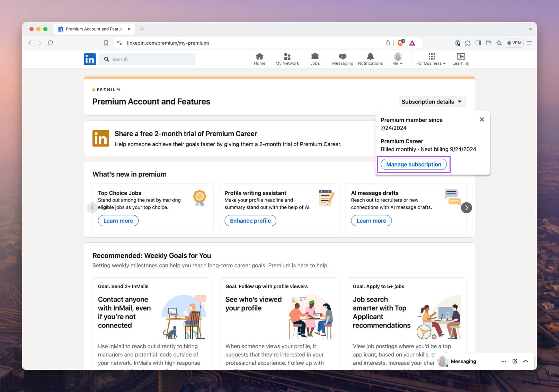Open the password manager extension icon
The height and width of the screenshot is (392, 559).
click(x=458, y=43)
